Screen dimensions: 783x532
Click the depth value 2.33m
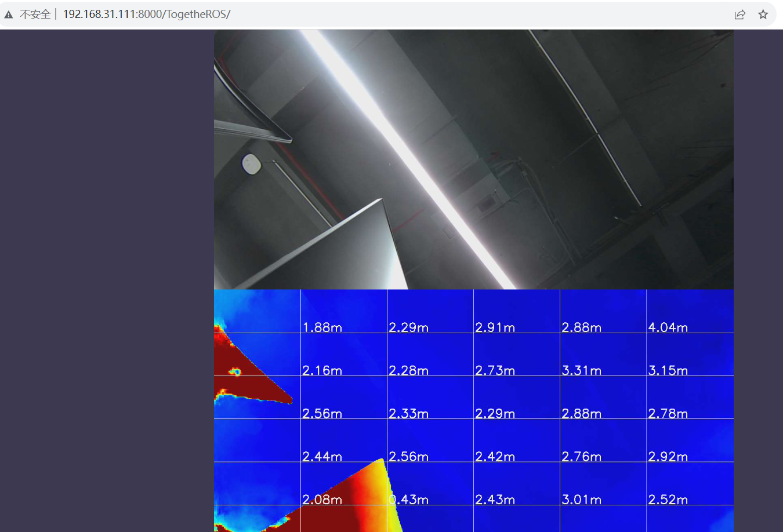(409, 413)
